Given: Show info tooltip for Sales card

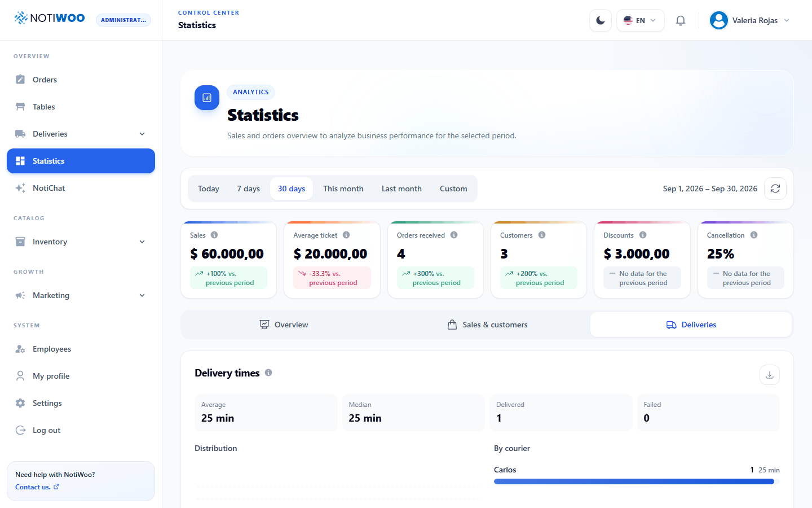Looking at the screenshot, I should pyautogui.click(x=214, y=235).
